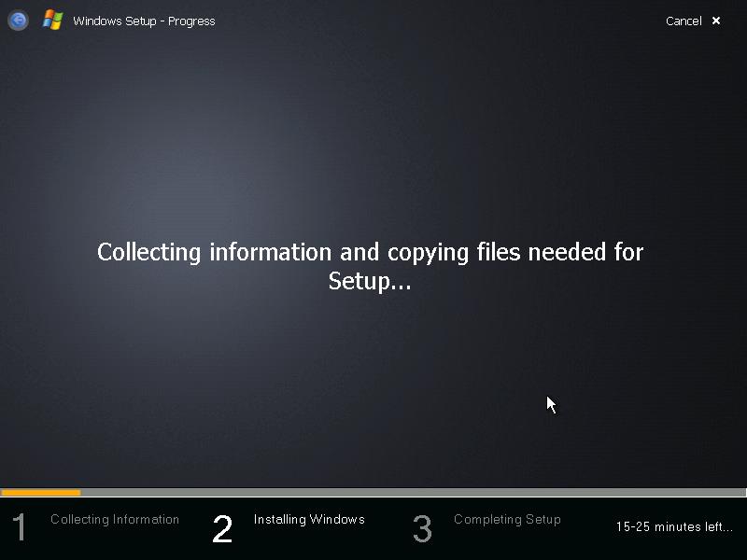Screen dimensions: 747x560
Task: Click the word 'Progress' in the title
Action: 191,21
